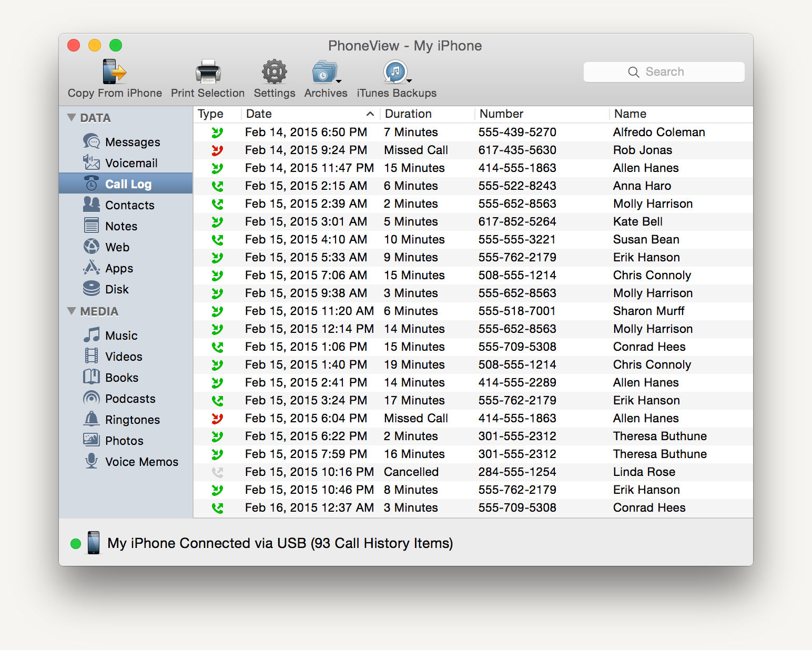Open the Ringtones bell icon

tap(92, 419)
